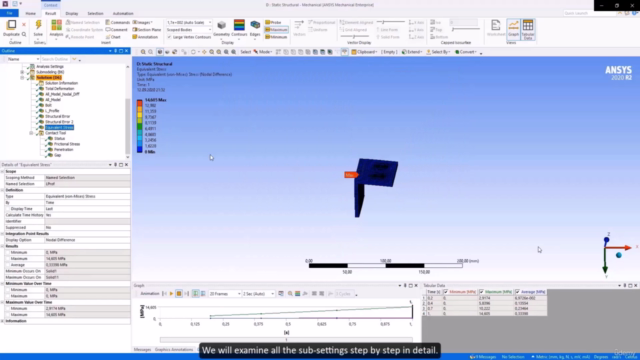Open the 2 Sec (Auto) dropdown
This screenshot has height=360, width=640.
coord(258,293)
